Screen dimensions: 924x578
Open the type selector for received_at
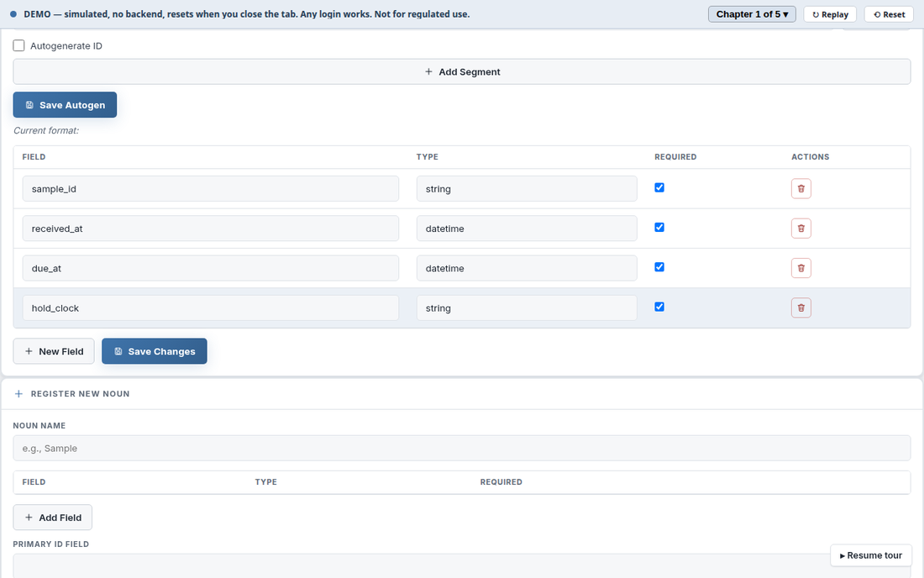526,228
